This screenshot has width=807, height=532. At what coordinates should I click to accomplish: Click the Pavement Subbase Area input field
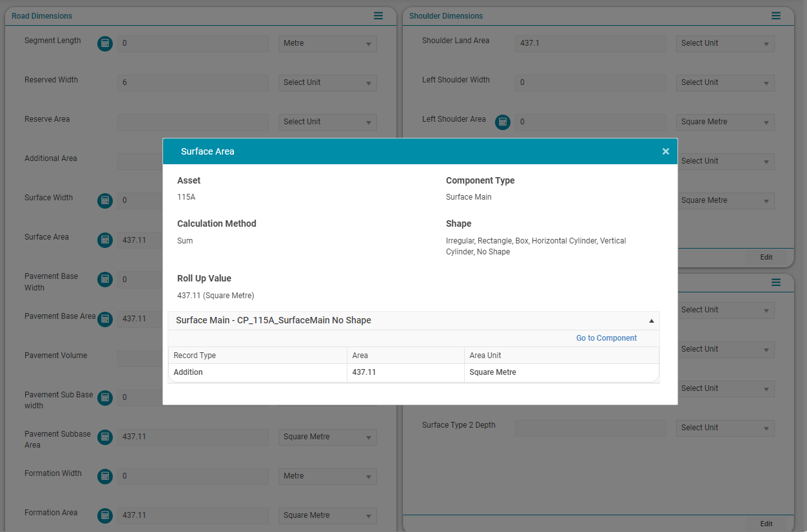[x=193, y=437]
